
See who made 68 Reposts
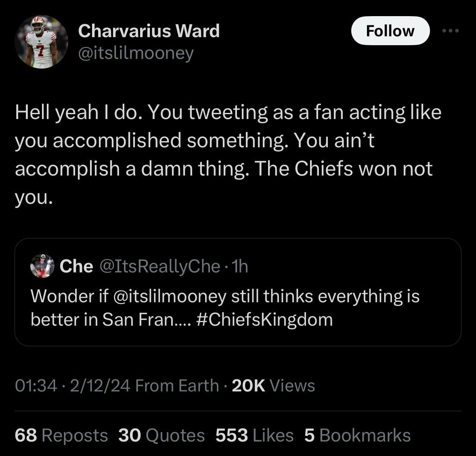tap(61, 436)
